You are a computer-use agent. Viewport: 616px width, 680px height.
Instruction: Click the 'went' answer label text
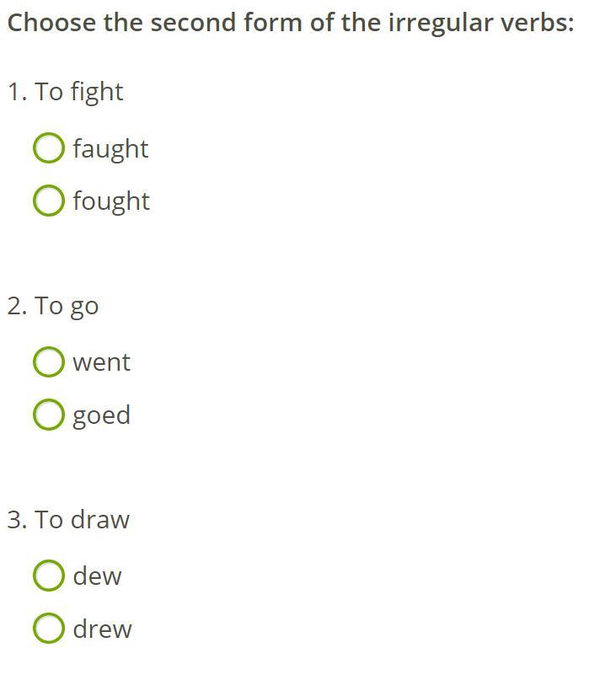click(101, 362)
